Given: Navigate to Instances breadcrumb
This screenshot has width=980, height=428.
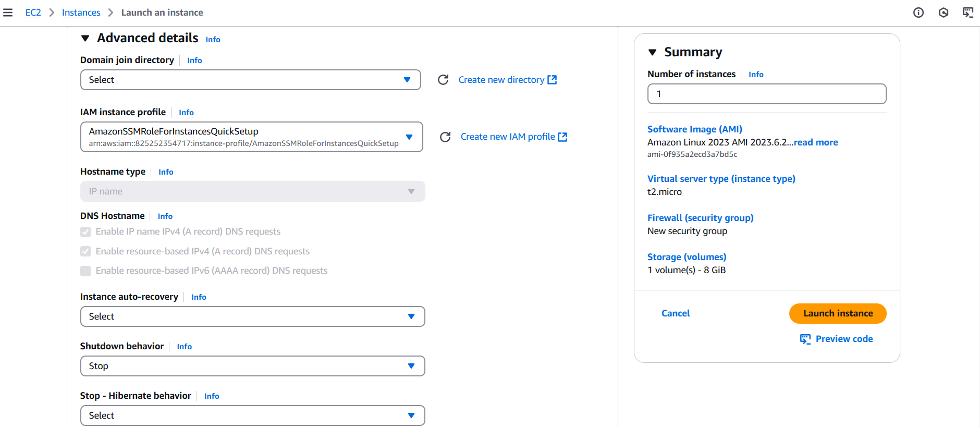Looking at the screenshot, I should click(x=81, y=13).
